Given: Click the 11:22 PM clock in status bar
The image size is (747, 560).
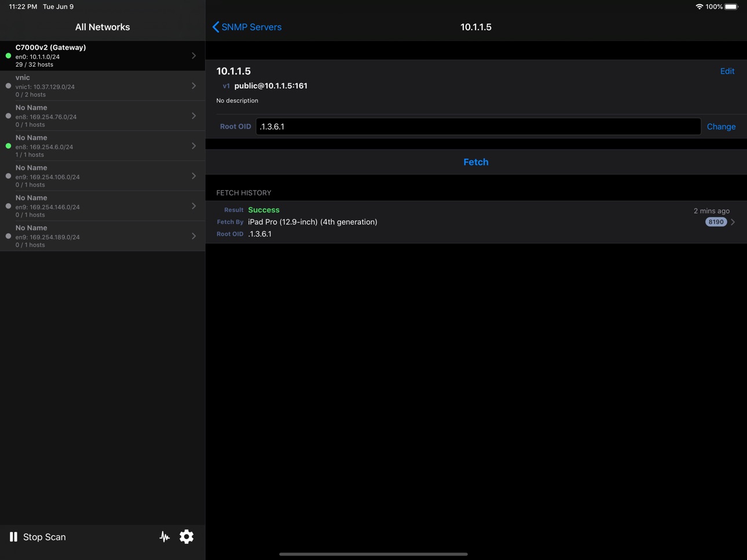Looking at the screenshot, I should (23, 7).
